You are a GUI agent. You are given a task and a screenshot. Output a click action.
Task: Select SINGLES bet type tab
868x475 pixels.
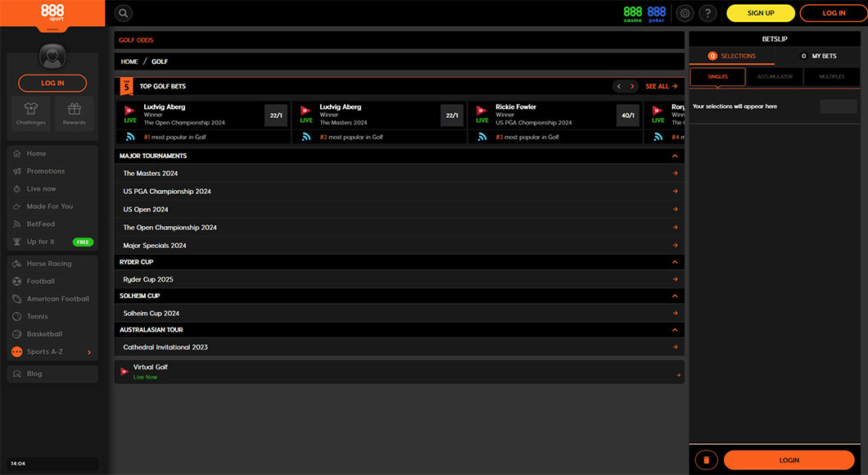tap(718, 76)
